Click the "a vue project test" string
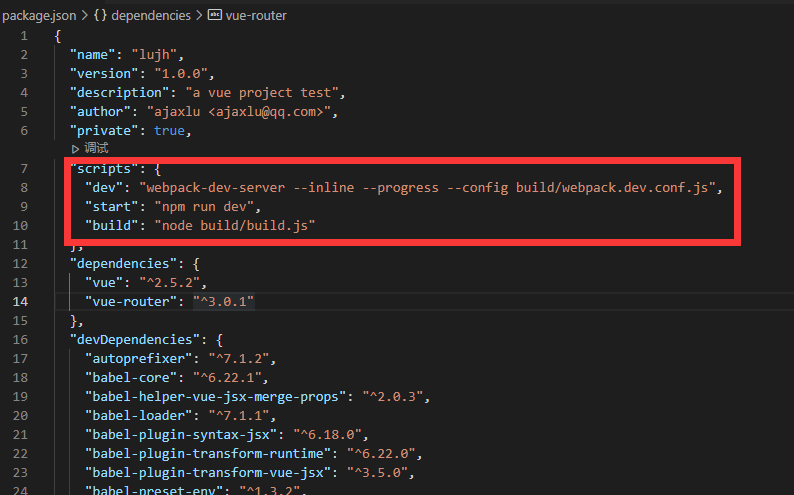The height and width of the screenshot is (495, 794). click(x=262, y=93)
